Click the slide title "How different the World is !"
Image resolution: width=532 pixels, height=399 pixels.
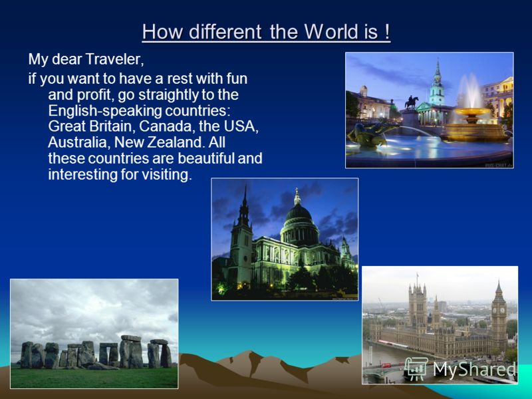267,32
